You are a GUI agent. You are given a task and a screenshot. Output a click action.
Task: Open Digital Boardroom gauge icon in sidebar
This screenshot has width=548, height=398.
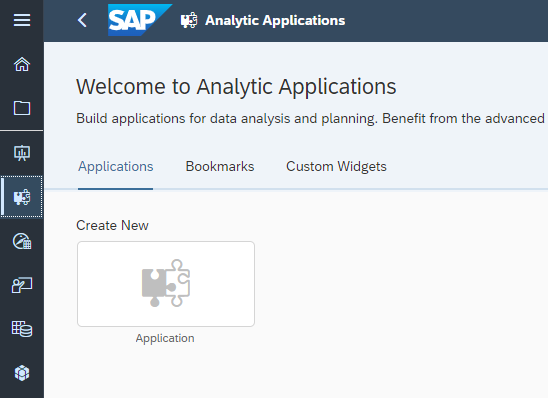[x=22, y=241]
